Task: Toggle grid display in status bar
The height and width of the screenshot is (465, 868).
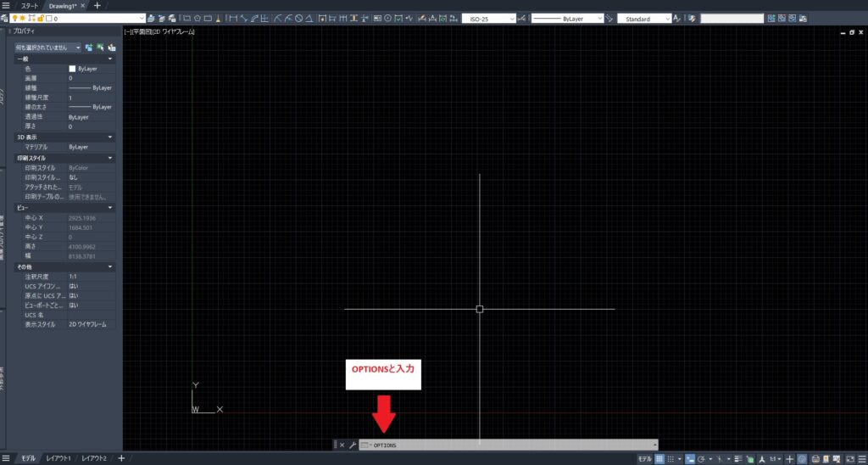Action: coord(659,458)
